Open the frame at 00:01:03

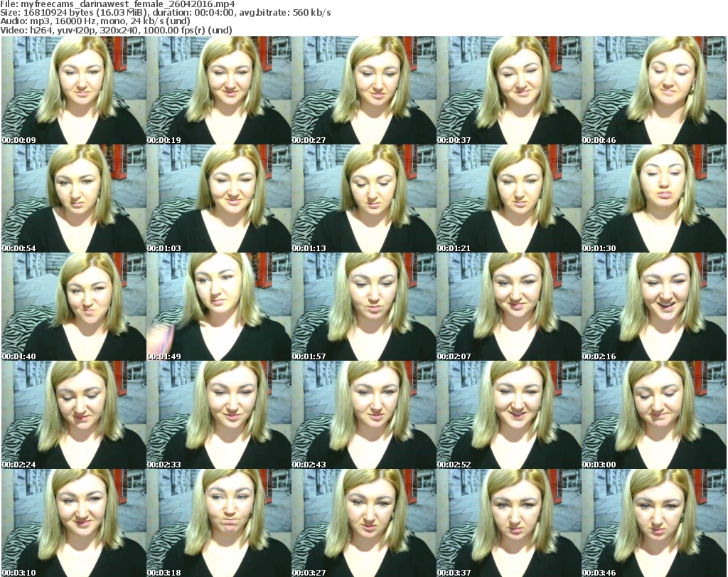(x=219, y=198)
